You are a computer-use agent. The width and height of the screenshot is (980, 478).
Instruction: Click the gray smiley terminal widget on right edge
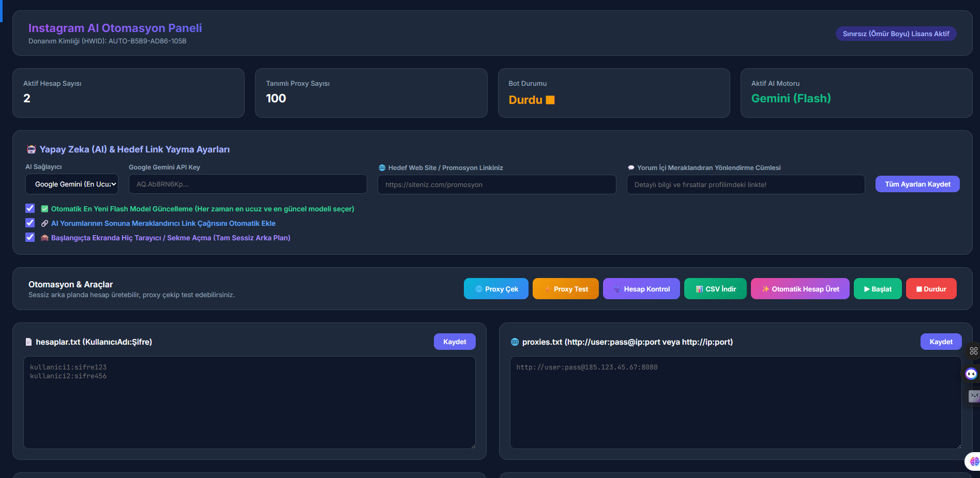[974, 396]
